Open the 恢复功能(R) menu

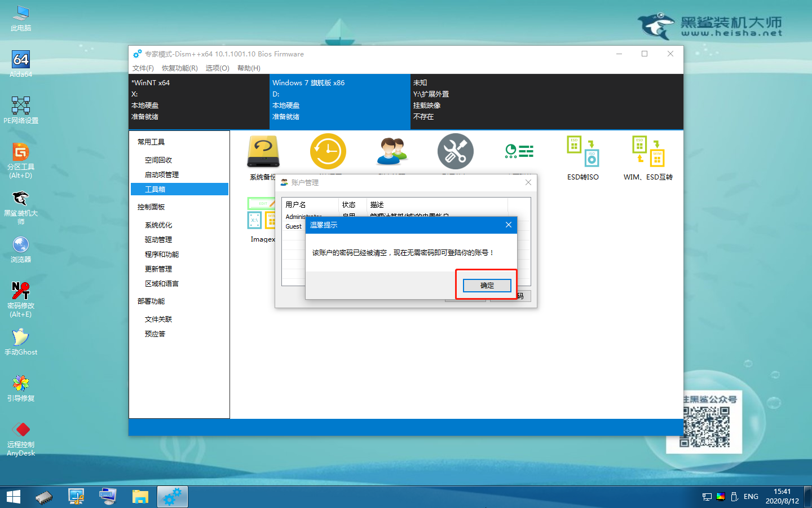point(180,68)
